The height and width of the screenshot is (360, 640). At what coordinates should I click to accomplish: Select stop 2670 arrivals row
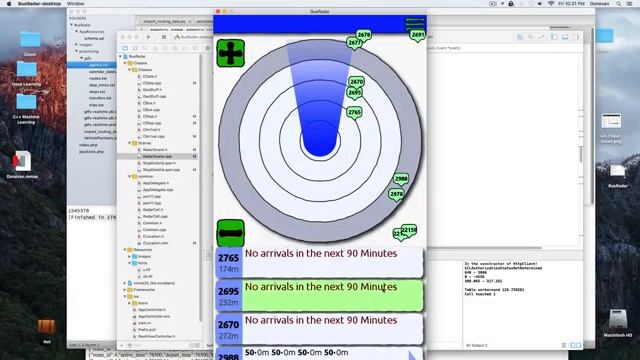[320, 329]
